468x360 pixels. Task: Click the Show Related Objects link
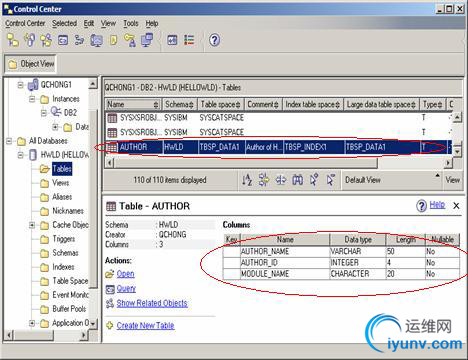point(152,303)
